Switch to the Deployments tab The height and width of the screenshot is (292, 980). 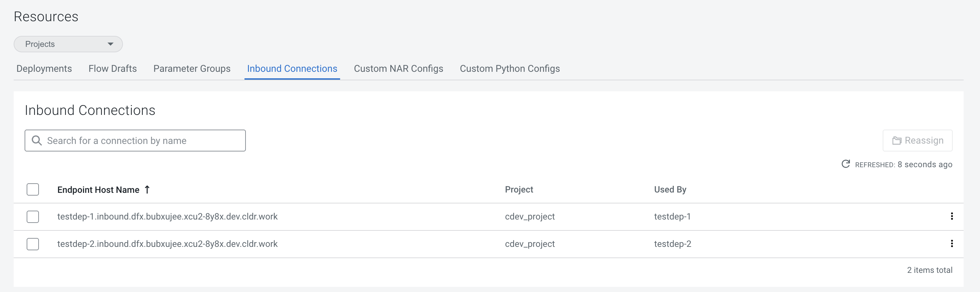tap(44, 68)
